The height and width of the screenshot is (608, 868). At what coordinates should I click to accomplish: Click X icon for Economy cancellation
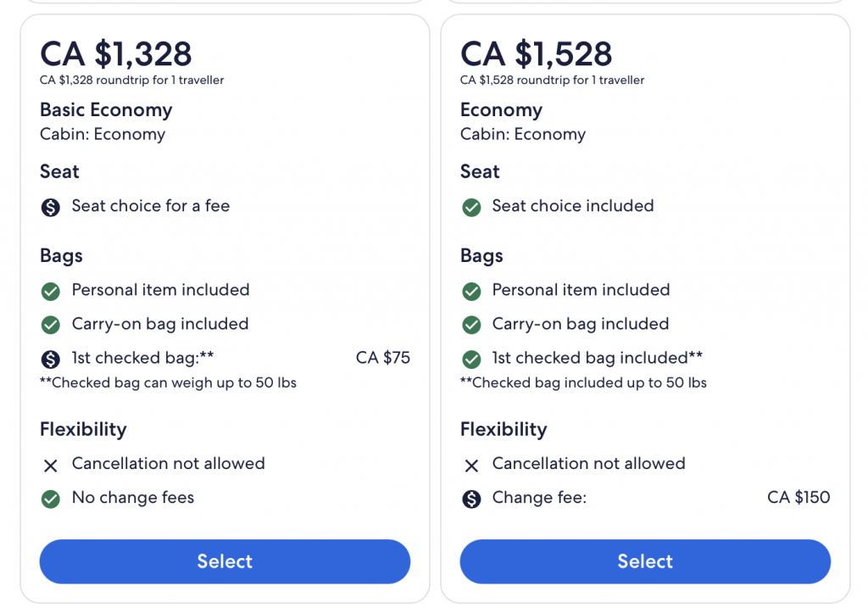pos(471,465)
